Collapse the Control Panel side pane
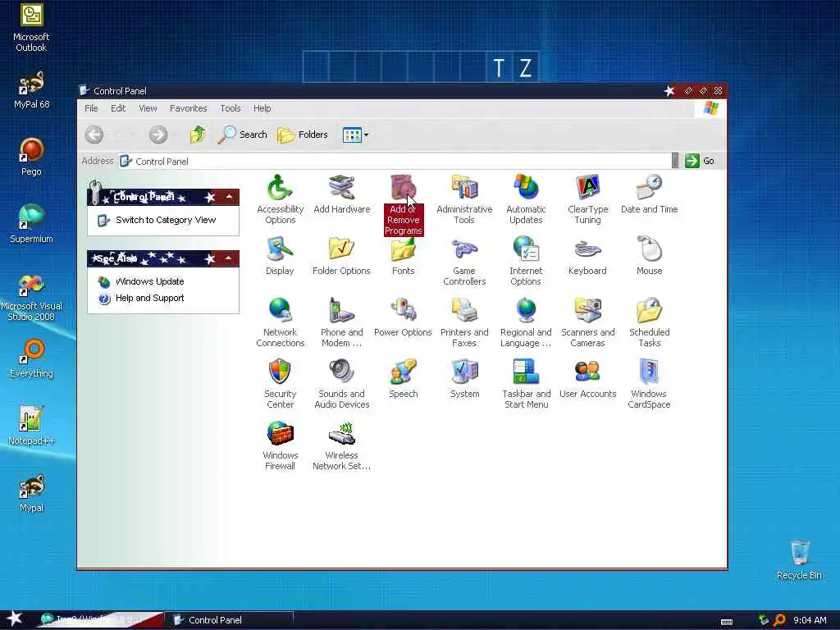The width and height of the screenshot is (840, 630). click(x=230, y=197)
